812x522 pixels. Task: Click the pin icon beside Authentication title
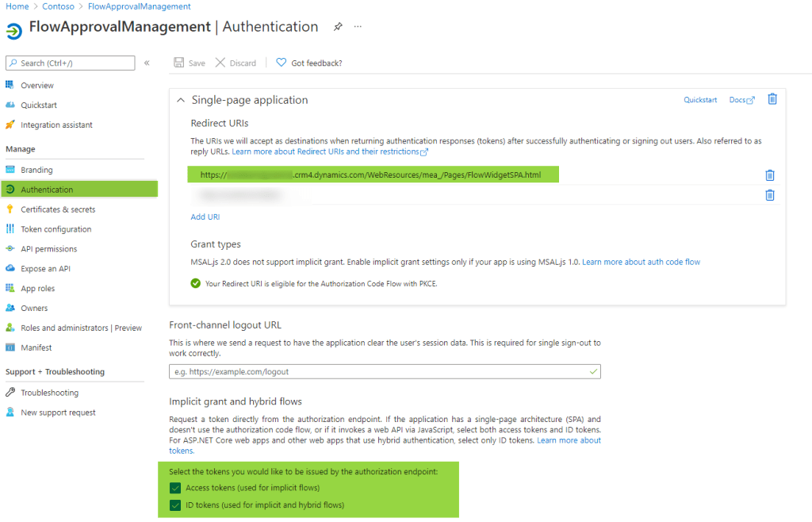tap(338, 27)
